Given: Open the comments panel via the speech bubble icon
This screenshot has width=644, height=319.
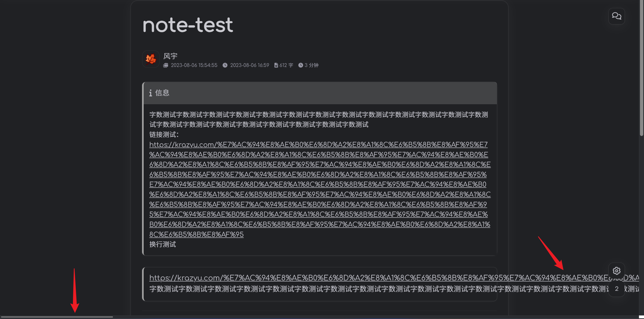Looking at the screenshot, I should (617, 16).
